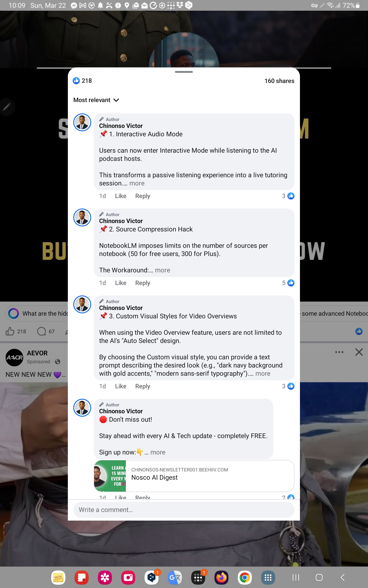Open Chrome from the dock
This screenshot has height=588, width=368.
point(245,577)
